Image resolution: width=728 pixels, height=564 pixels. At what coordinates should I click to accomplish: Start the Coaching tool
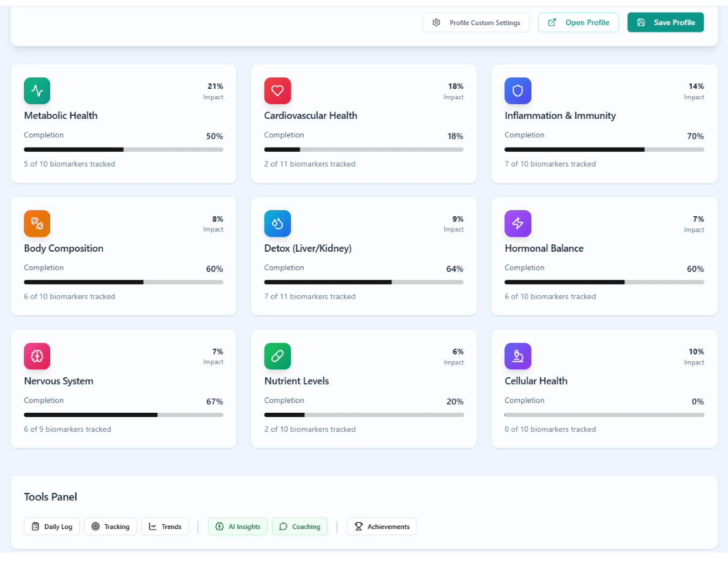[299, 527]
